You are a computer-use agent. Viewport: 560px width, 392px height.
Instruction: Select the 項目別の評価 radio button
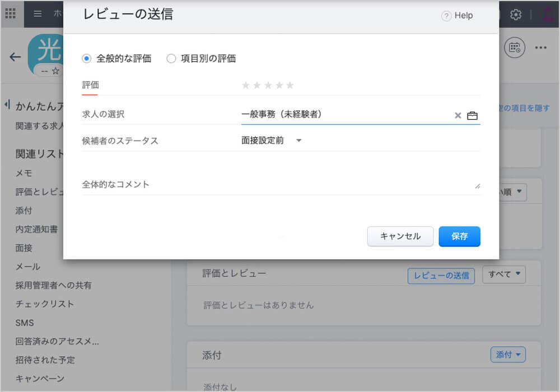(x=171, y=58)
